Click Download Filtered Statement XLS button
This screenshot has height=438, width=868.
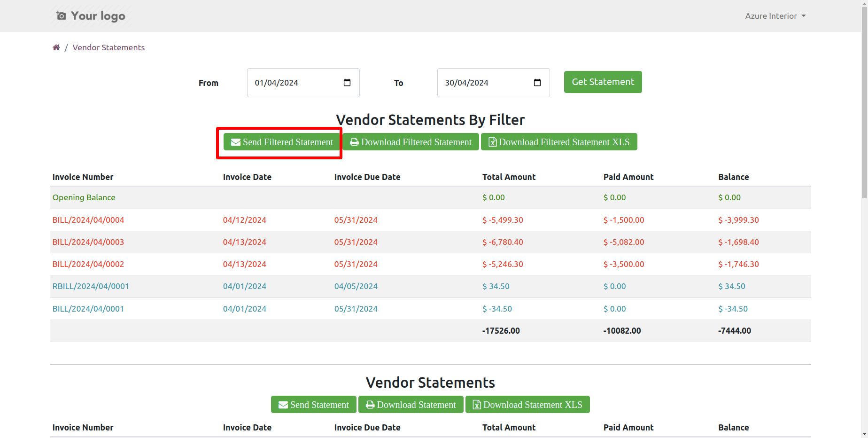click(x=559, y=142)
